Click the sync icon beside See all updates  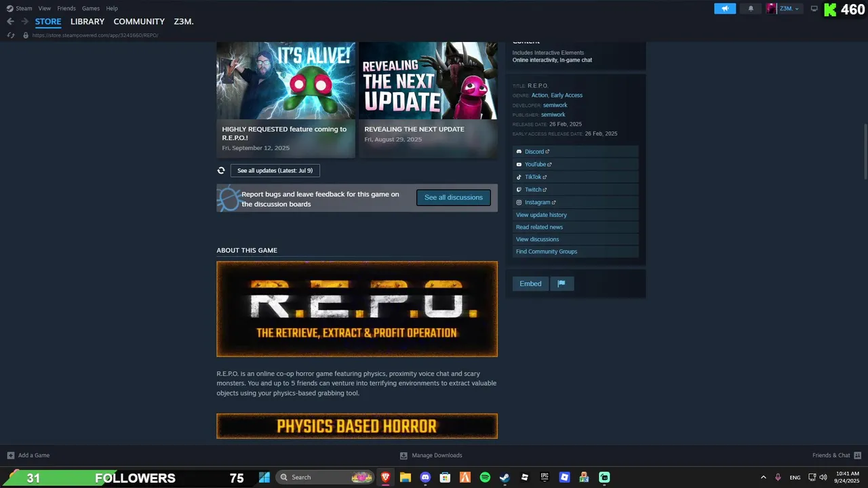tap(221, 171)
